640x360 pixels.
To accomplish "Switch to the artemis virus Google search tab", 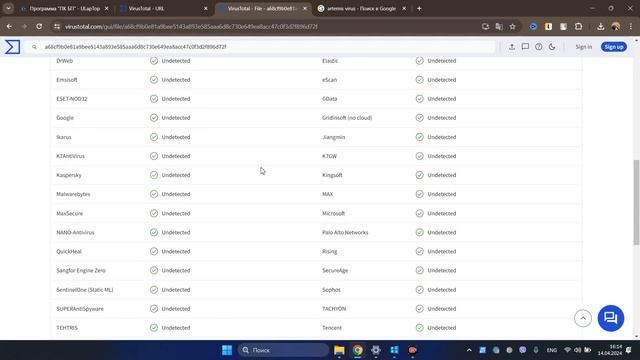I will pyautogui.click(x=361, y=8).
